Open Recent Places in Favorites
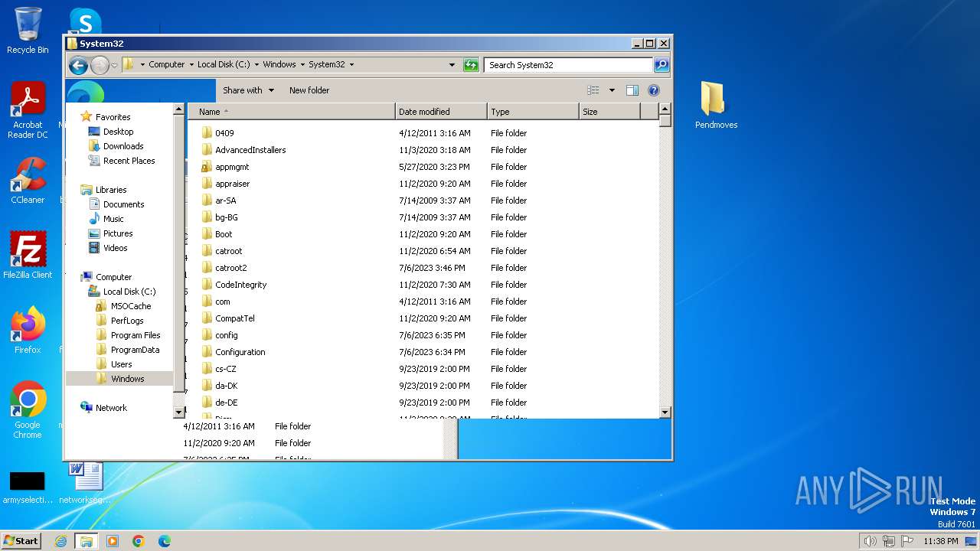980x551 pixels. pos(129,161)
